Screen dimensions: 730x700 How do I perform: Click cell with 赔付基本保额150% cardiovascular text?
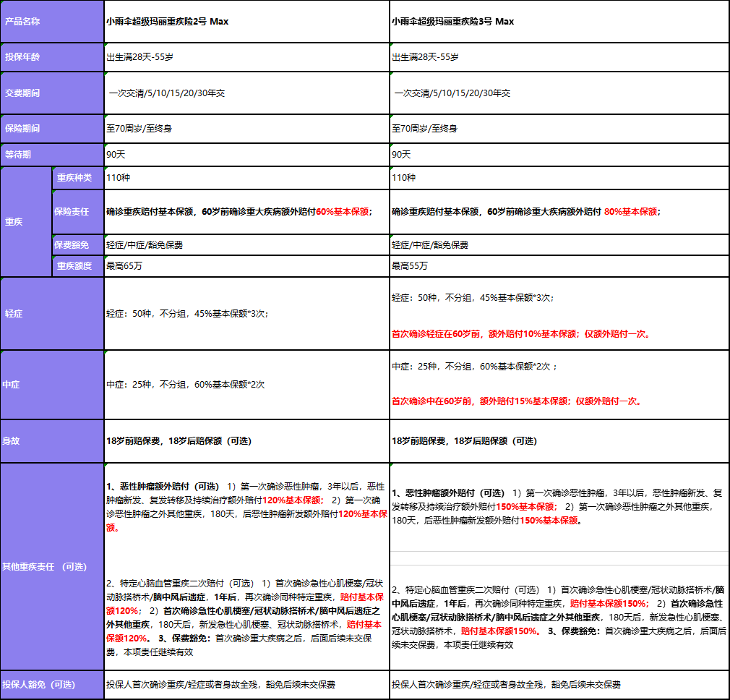(x=559, y=617)
